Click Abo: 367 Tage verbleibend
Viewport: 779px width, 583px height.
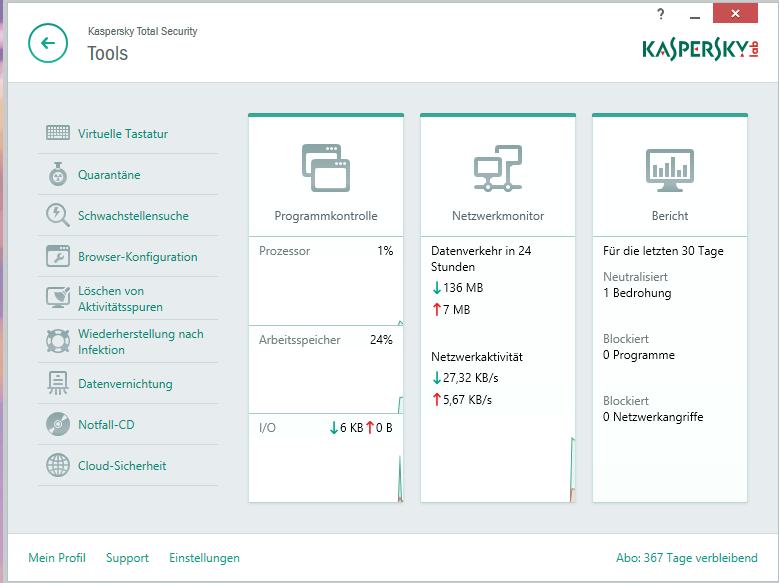click(687, 558)
